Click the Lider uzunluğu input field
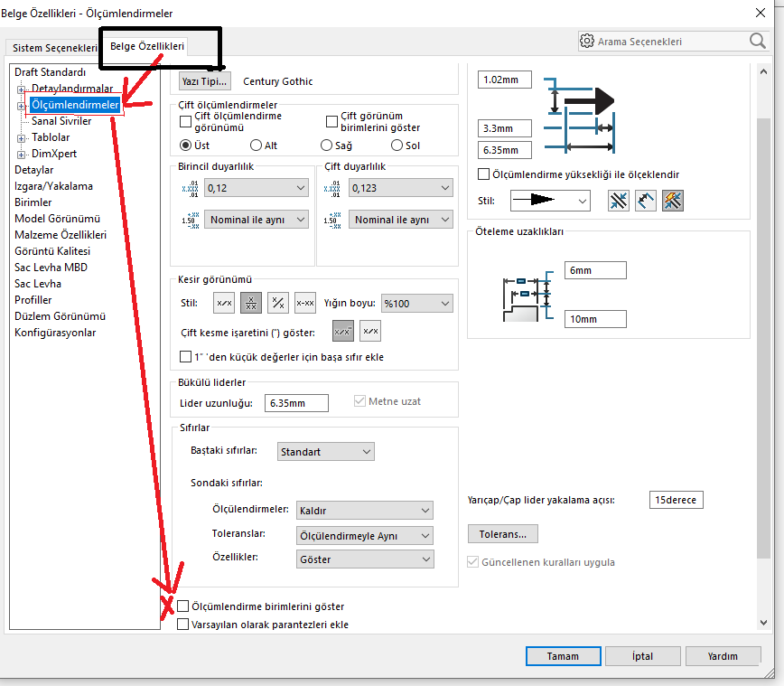 tap(296, 403)
